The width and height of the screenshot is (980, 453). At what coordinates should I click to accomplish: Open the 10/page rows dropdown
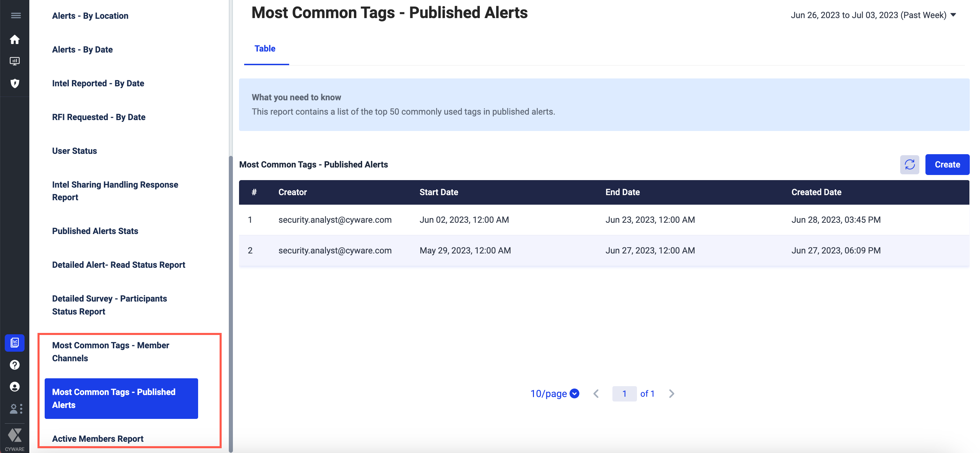554,393
